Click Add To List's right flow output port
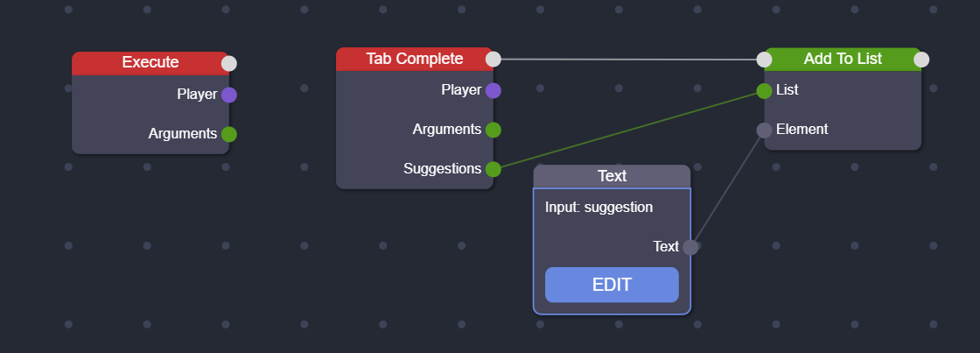 (x=921, y=59)
